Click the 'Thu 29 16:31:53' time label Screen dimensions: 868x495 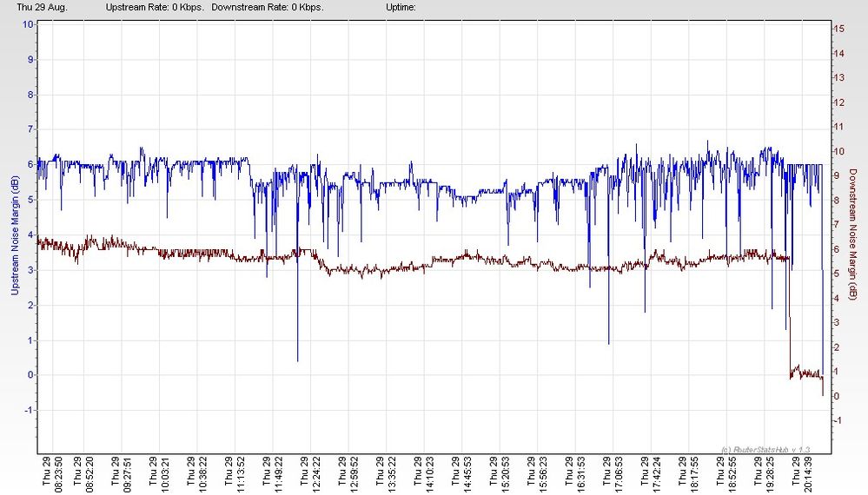[575, 474]
